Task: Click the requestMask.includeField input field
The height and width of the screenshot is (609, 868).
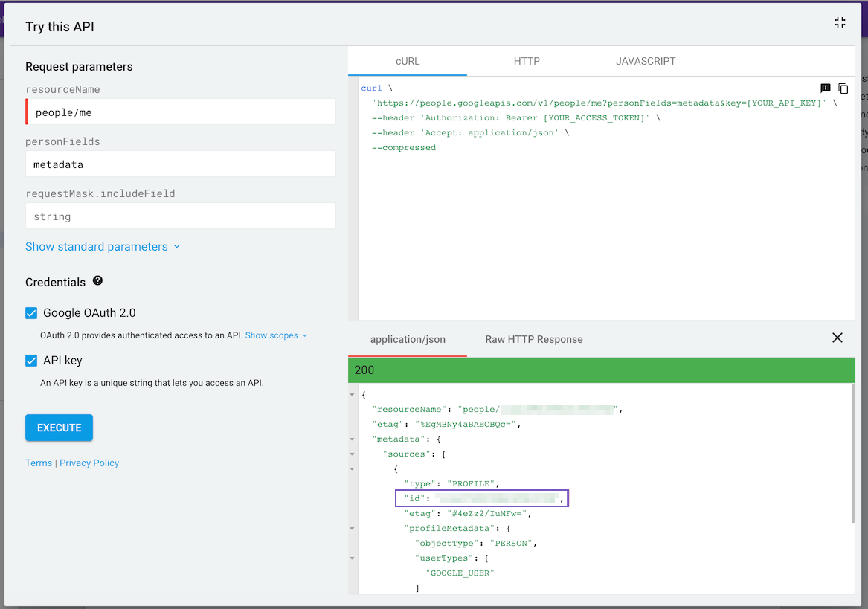Action: [x=181, y=216]
